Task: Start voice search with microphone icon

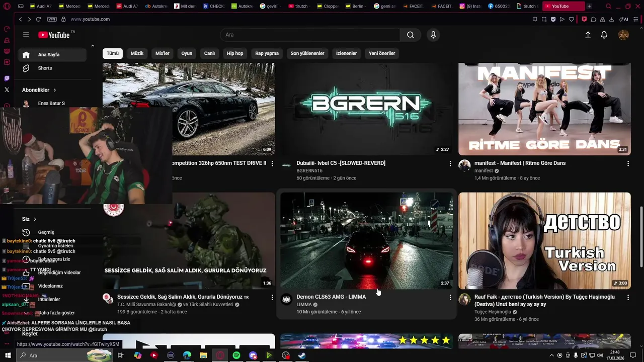Action: [433, 35]
